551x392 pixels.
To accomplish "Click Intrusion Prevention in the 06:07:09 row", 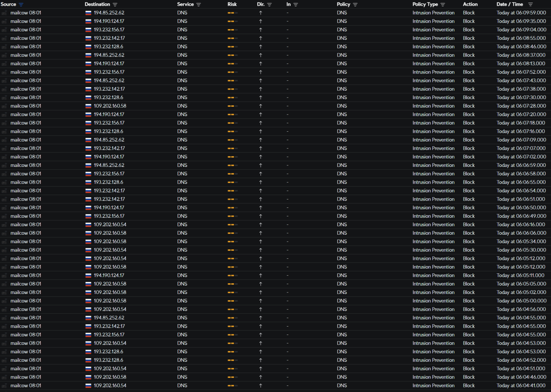I will coord(433,140).
